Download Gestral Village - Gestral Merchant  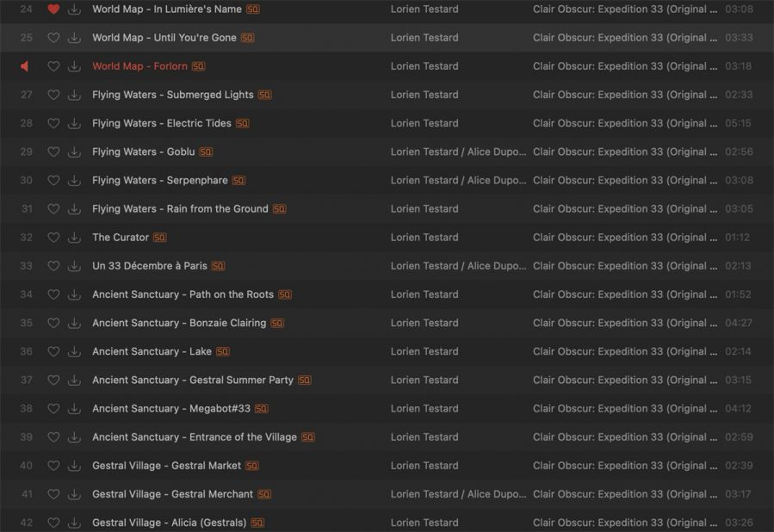coord(74,494)
